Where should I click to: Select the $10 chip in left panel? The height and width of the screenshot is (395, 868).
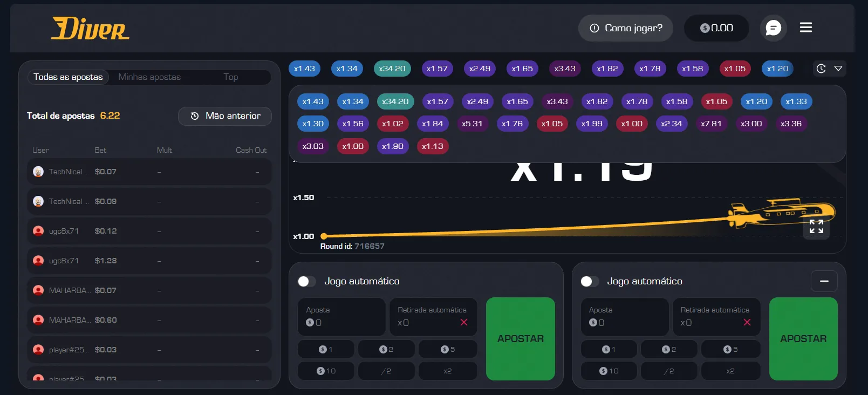(326, 371)
